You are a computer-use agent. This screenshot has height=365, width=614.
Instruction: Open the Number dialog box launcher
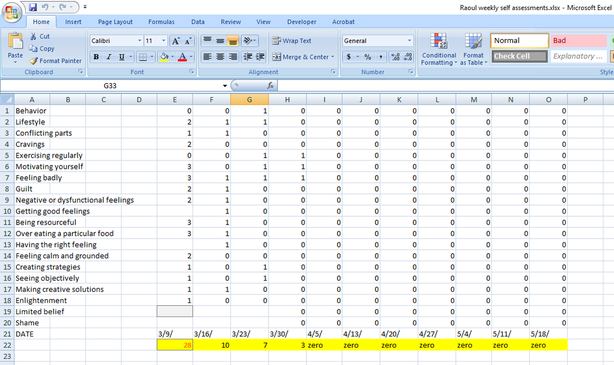point(411,72)
